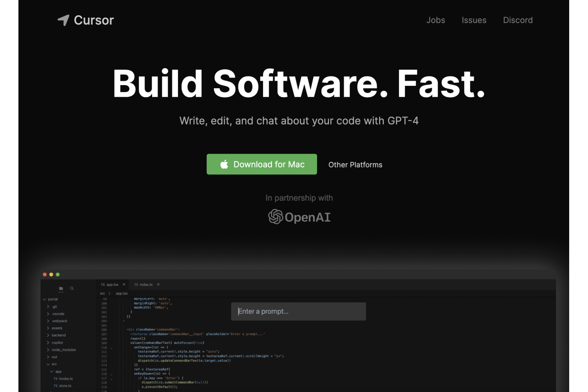Click the explorer folder icon in editor sidebar
The width and height of the screenshot is (588, 392).
61,289
